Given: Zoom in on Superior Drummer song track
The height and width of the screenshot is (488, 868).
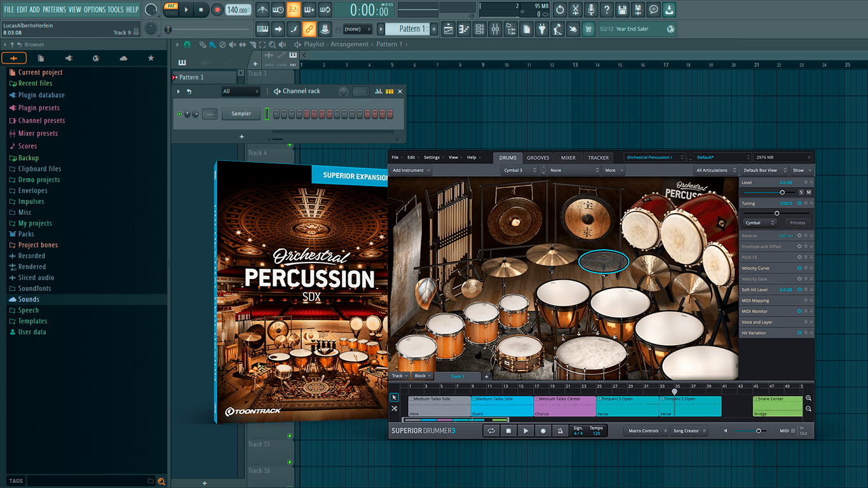Looking at the screenshot, I should tap(808, 398).
